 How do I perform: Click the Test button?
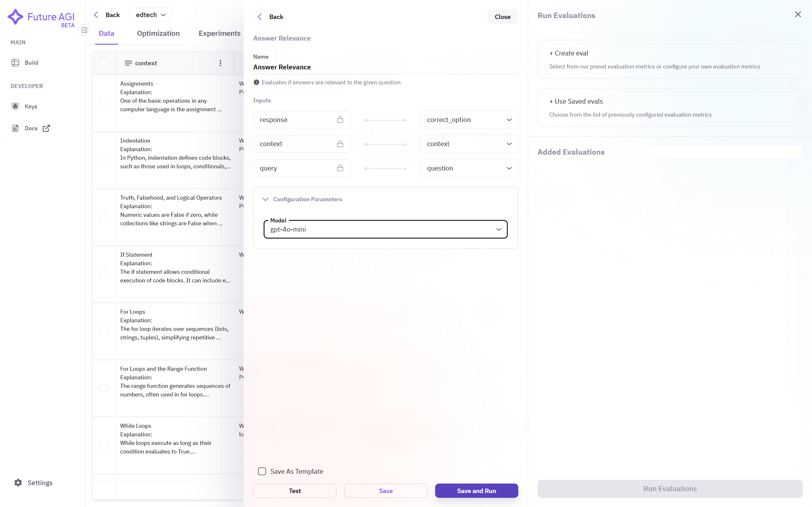(x=295, y=491)
